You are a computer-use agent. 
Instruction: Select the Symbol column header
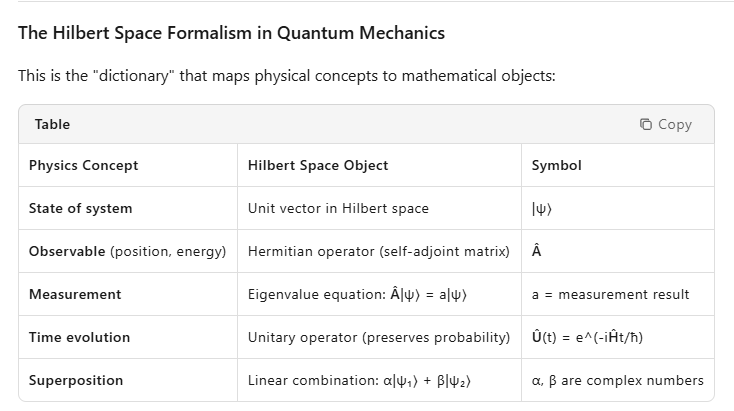pos(557,165)
